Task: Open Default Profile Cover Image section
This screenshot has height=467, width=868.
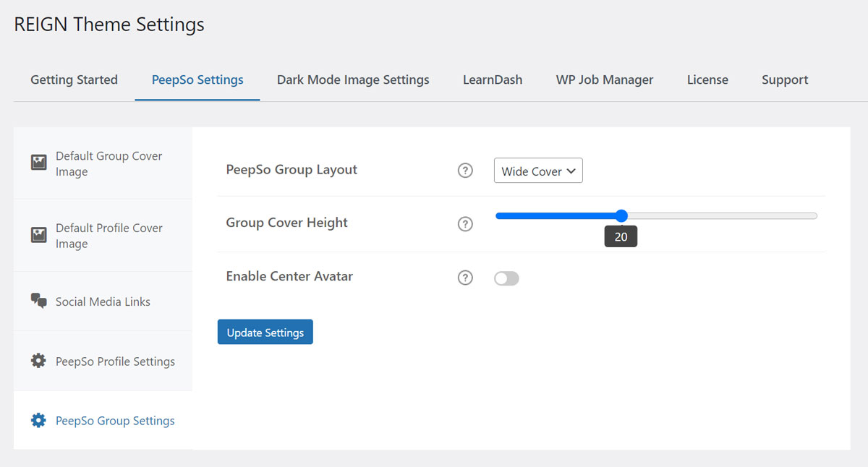Action: pyautogui.click(x=103, y=236)
